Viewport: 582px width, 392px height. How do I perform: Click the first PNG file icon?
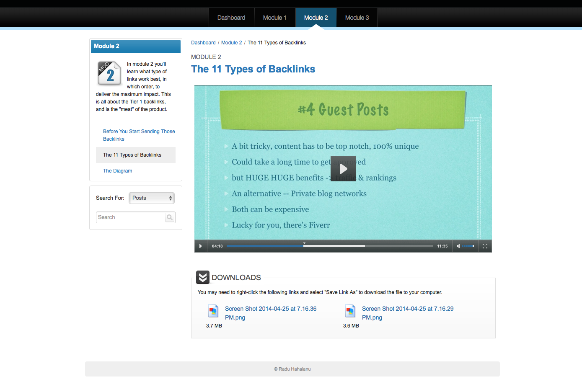(213, 311)
